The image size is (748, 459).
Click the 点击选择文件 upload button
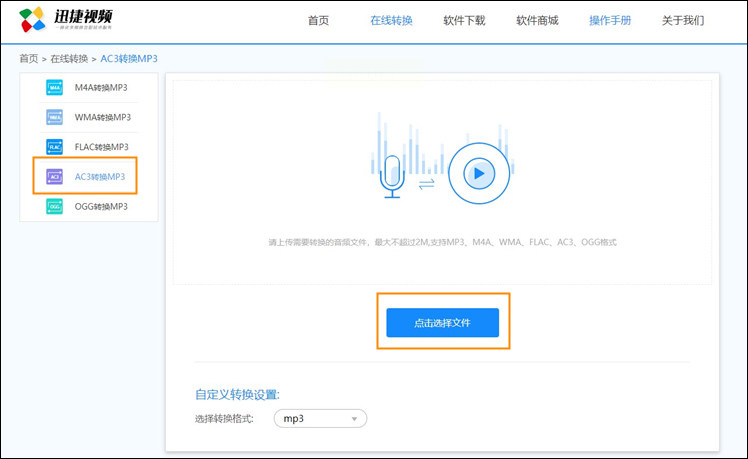click(443, 323)
